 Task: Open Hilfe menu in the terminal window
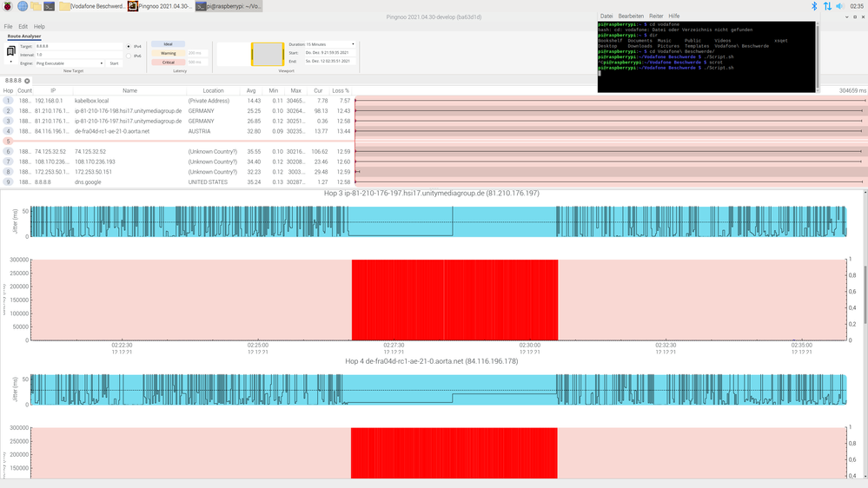pos(673,16)
